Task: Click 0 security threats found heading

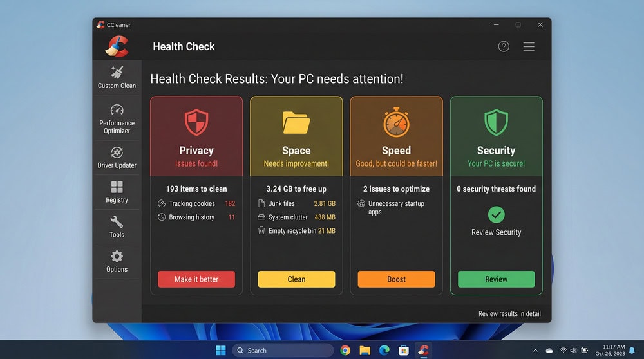Action: pos(496,189)
